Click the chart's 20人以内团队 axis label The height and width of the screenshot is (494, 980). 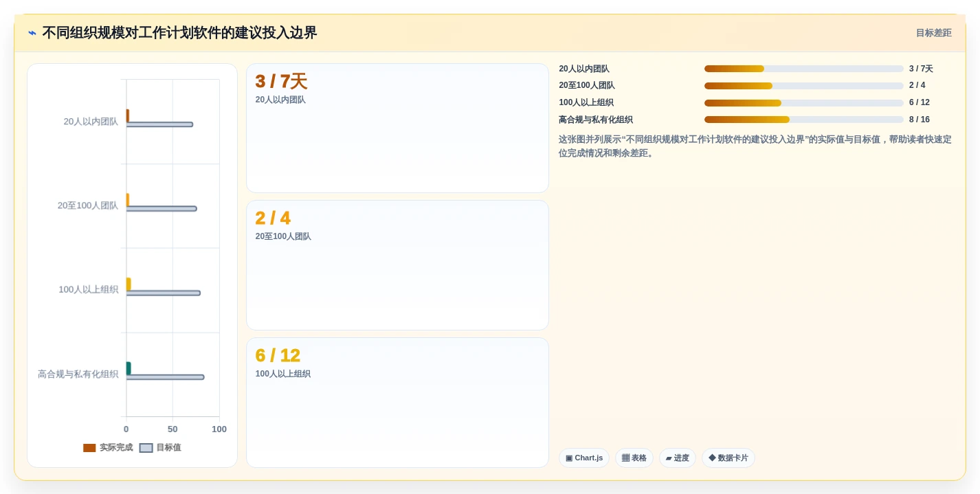tap(91, 122)
